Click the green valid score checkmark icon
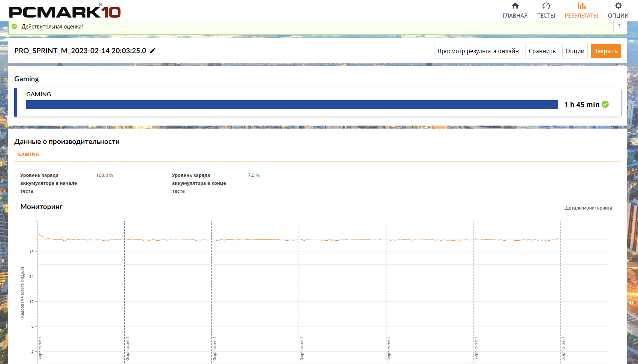 tap(14, 27)
